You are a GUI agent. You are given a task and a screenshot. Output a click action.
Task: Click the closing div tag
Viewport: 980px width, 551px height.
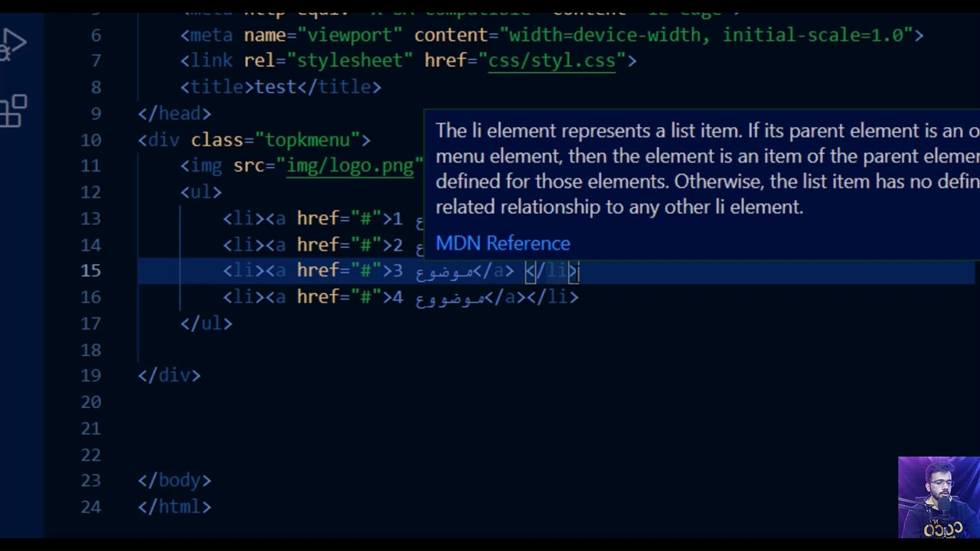pyautogui.click(x=169, y=376)
